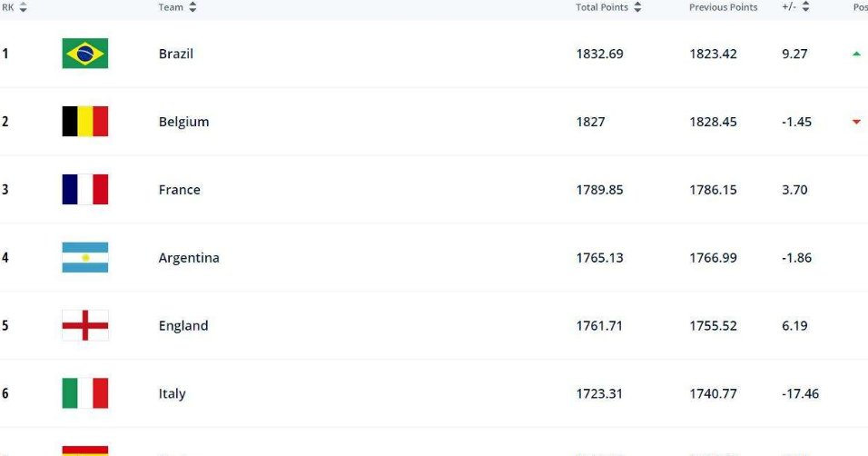The image size is (868, 456).
Task: Open the Belgium team link
Action: tap(183, 122)
